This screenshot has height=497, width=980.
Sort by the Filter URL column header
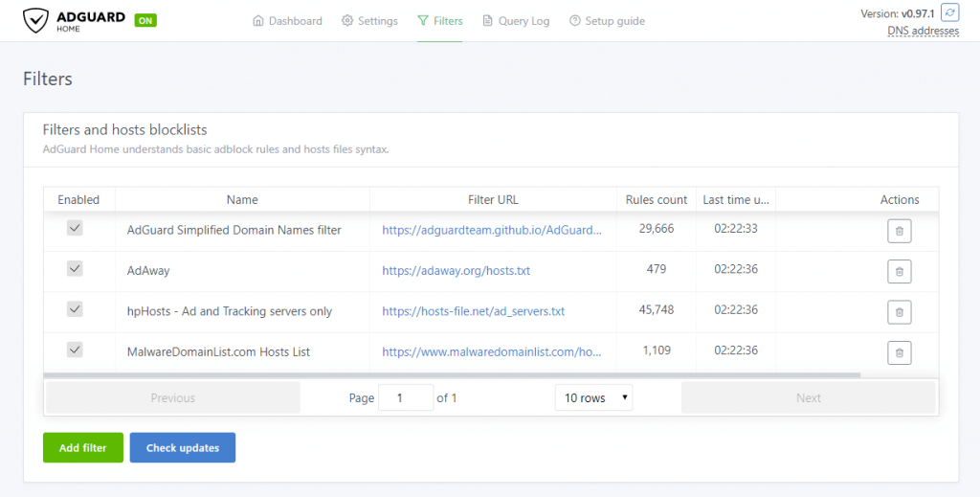tap(493, 200)
